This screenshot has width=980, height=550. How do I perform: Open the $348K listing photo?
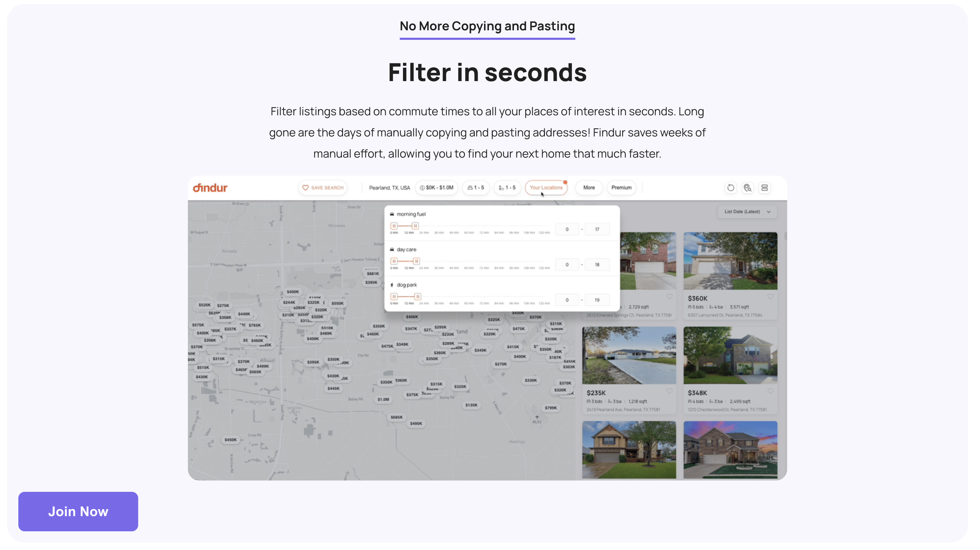tap(730, 355)
